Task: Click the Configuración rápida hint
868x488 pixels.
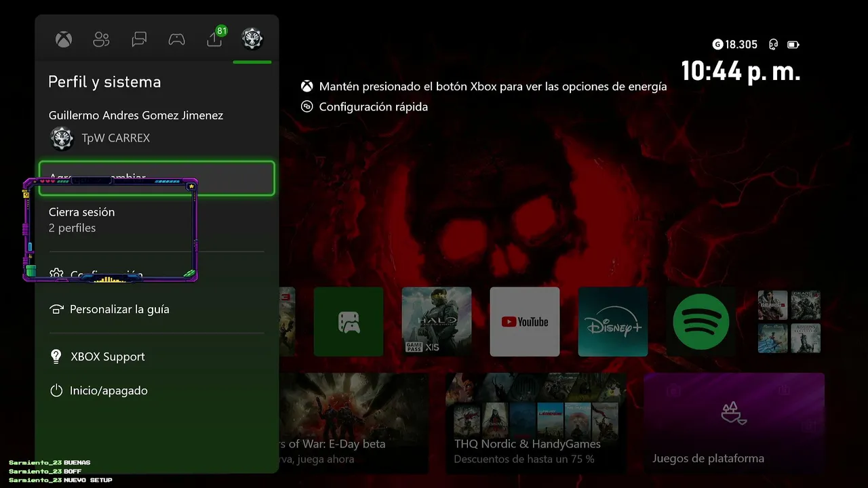Action: pyautogui.click(x=365, y=106)
